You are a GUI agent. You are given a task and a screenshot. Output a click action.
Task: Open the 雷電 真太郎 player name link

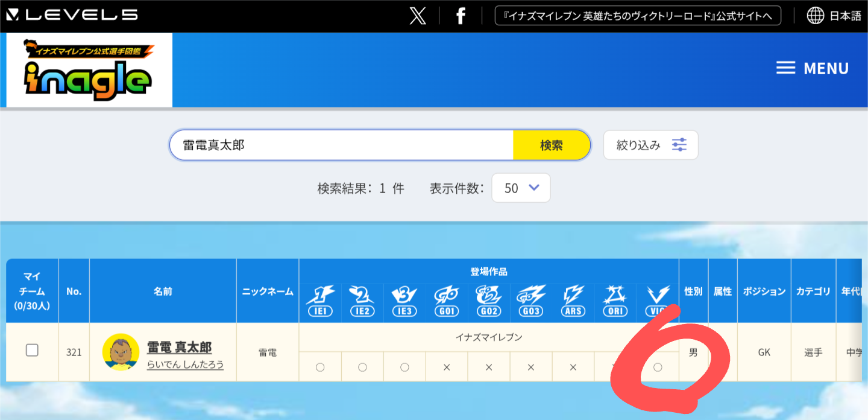click(x=179, y=348)
